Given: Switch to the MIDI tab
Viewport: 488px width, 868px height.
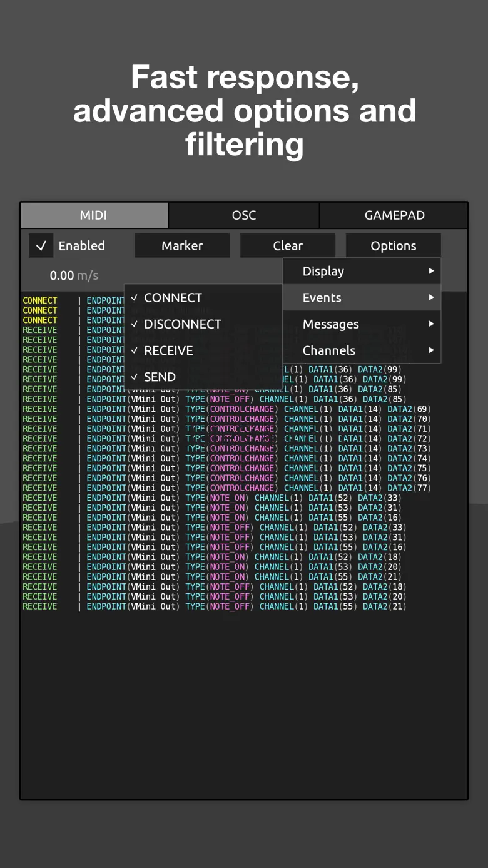Looking at the screenshot, I should [94, 215].
